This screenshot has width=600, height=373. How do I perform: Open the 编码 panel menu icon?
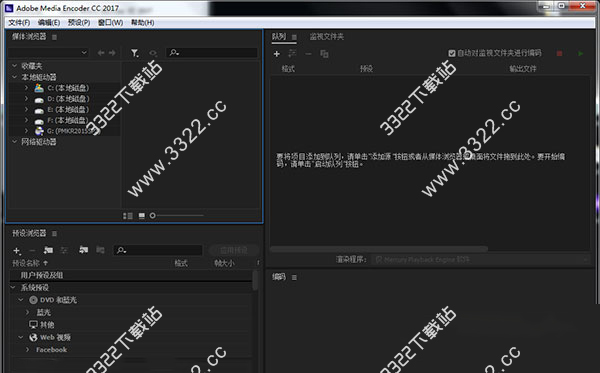[x=294, y=277]
